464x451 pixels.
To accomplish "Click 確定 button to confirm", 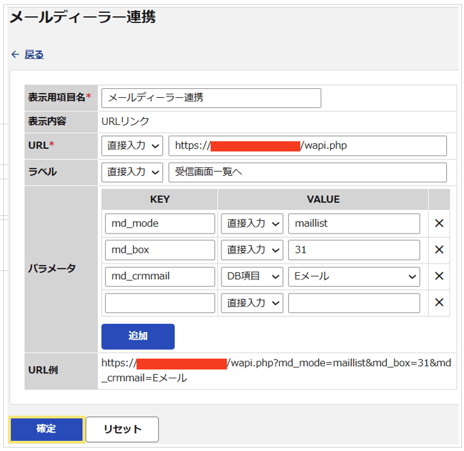I will [x=46, y=429].
